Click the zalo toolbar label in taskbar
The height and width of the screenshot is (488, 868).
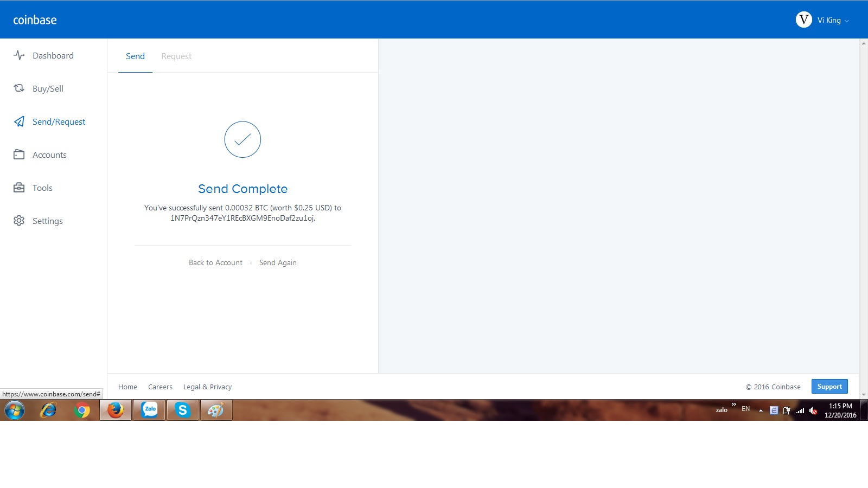click(722, 410)
